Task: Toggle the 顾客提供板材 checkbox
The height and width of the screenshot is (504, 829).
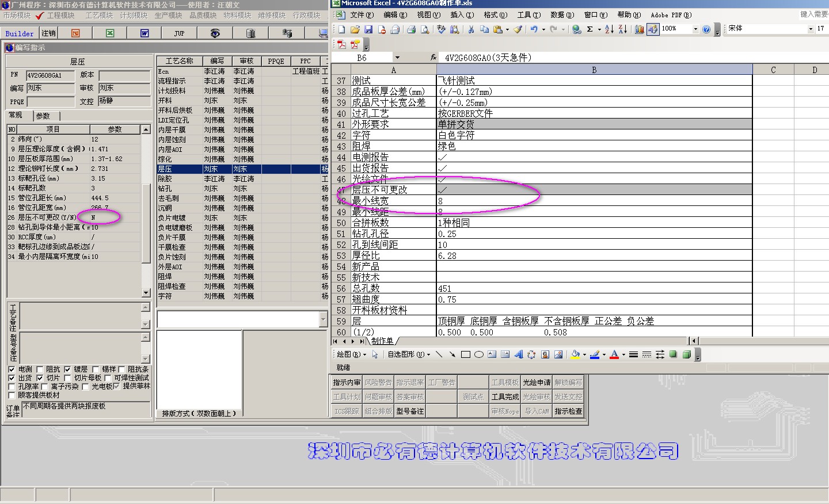Action: [x=12, y=395]
